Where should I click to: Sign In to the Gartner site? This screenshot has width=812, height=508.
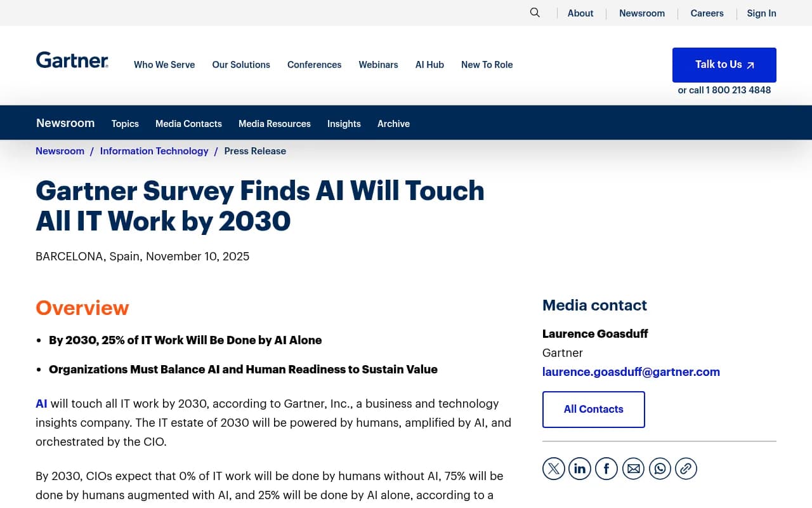coord(761,13)
